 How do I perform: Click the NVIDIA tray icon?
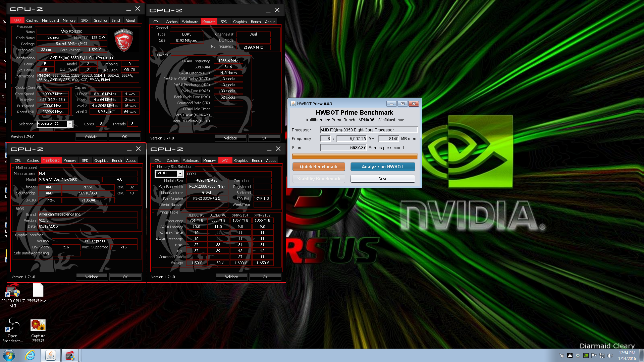click(586, 356)
